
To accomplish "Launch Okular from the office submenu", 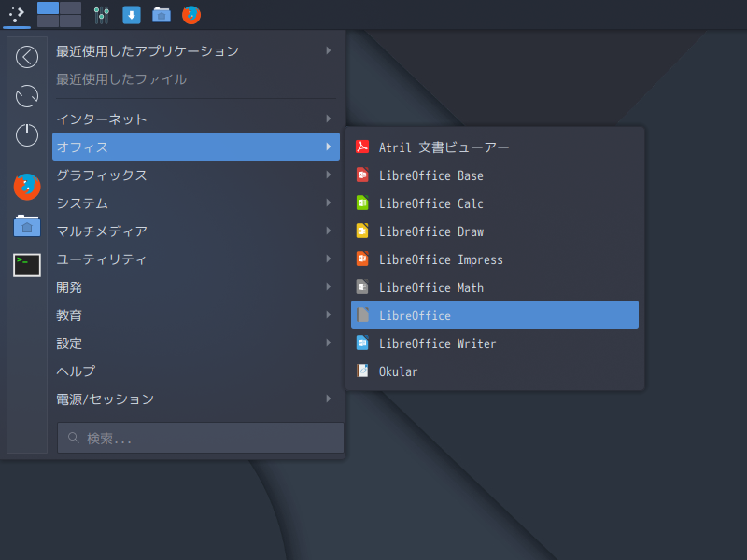I will pyautogui.click(x=495, y=371).
